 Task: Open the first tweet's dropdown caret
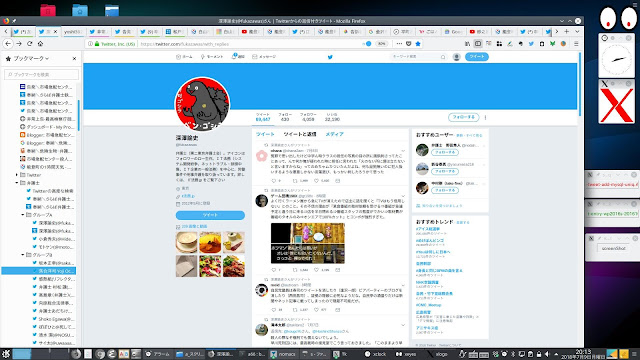pyautogui.click(x=403, y=151)
